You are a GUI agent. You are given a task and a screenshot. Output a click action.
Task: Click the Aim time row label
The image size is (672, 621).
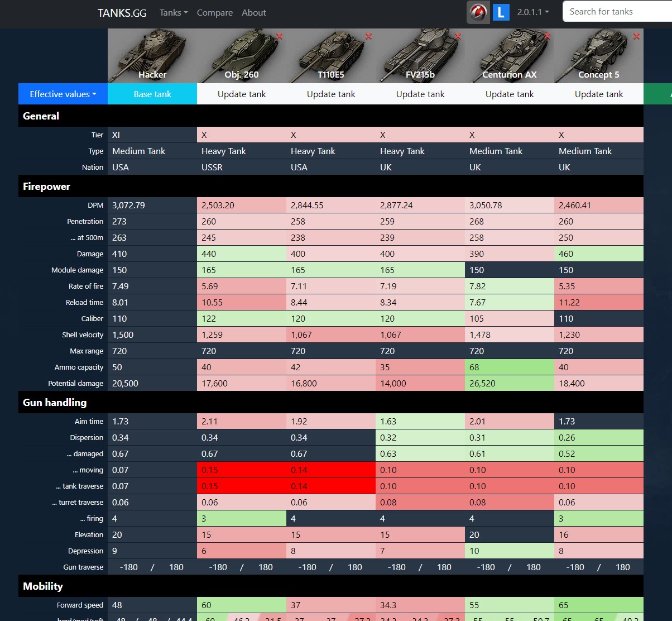(89, 421)
